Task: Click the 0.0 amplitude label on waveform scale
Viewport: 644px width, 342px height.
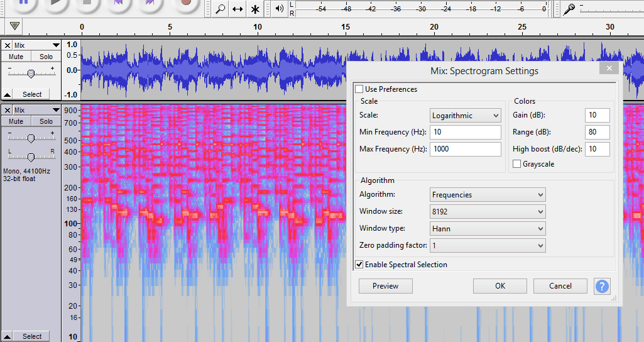Action: pyautogui.click(x=72, y=70)
